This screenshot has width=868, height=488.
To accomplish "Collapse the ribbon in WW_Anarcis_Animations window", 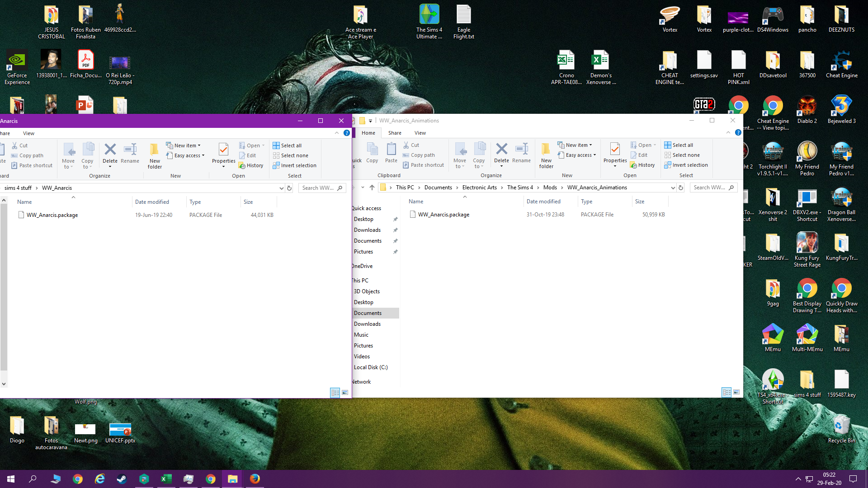I will pos(728,133).
